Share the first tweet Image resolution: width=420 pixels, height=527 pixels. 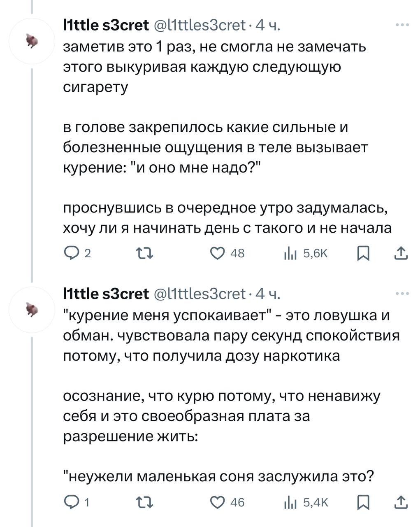401,253
